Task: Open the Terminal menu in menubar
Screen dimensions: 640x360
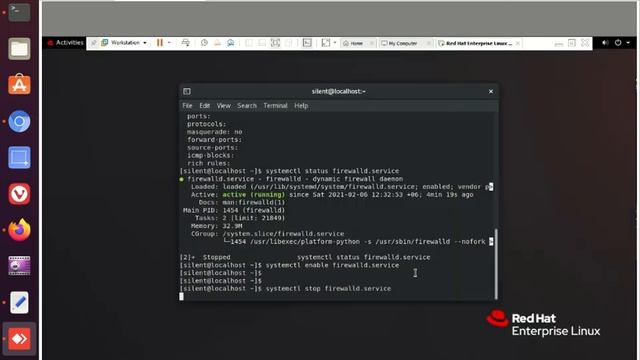Action: click(x=276, y=106)
